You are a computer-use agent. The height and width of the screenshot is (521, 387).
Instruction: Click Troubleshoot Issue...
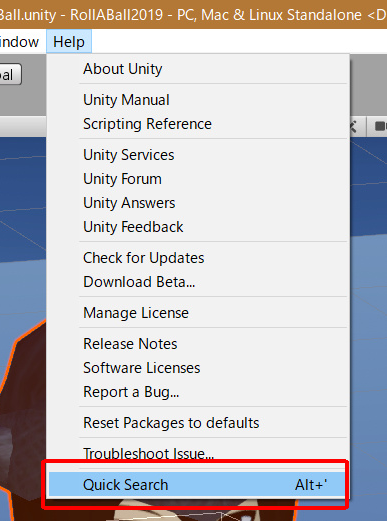click(x=198, y=453)
